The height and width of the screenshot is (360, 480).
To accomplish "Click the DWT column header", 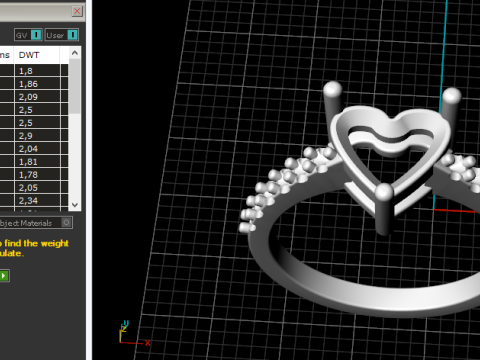I will coord(37,55).
